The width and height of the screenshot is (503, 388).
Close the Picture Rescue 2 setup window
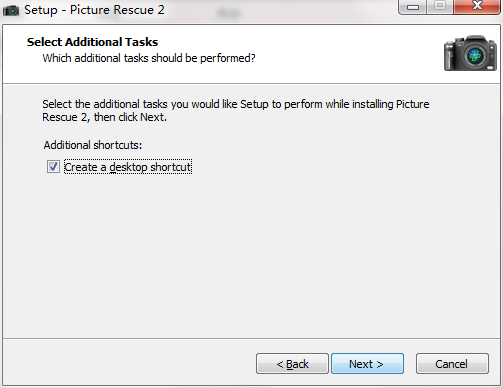point(477,7)
